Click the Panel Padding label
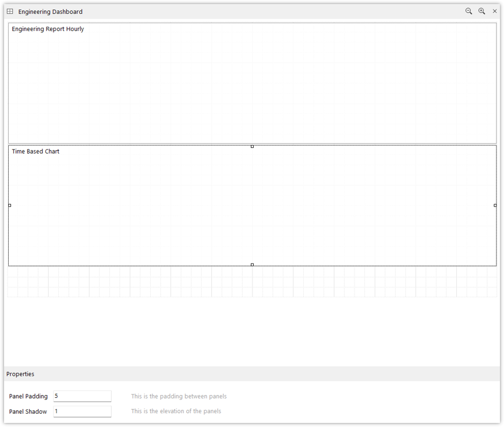 [x=29, y=396]
